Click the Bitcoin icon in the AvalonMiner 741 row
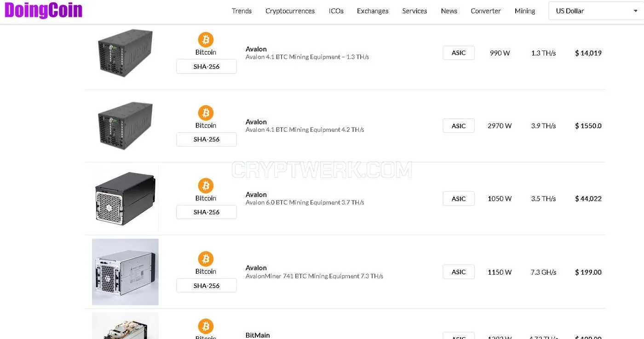The image size is (644, 339). click(206, 259)
